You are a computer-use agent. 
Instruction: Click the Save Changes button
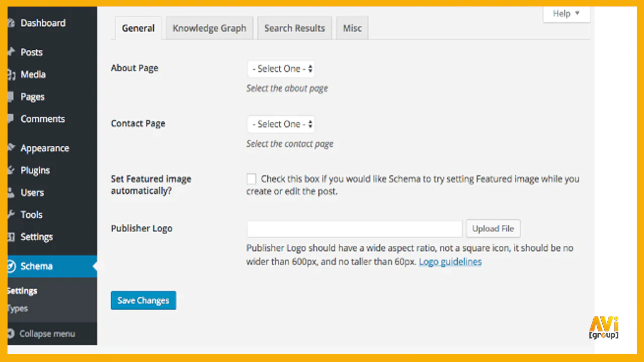143,300
